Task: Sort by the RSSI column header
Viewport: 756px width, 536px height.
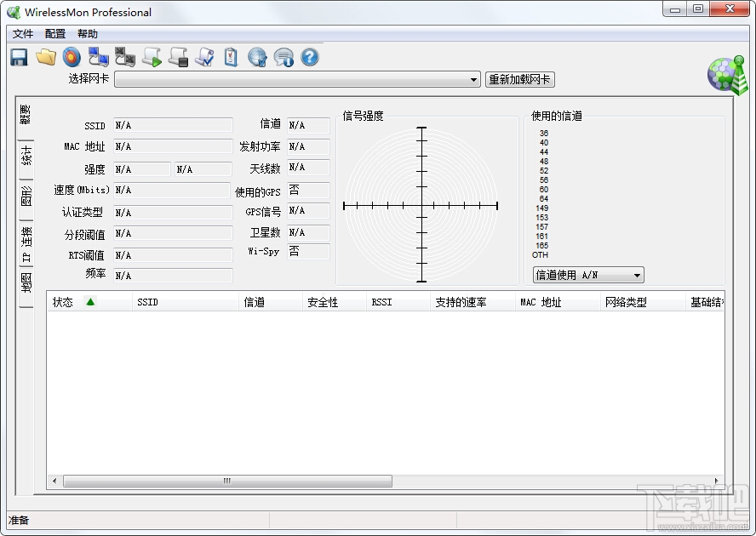Action: (398, 302)
